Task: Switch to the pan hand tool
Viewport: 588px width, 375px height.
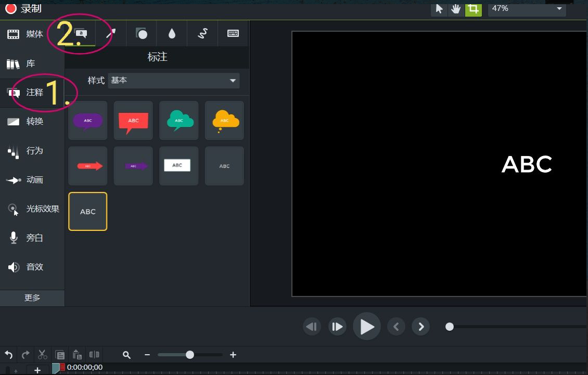Action: (x=456, y=9)
